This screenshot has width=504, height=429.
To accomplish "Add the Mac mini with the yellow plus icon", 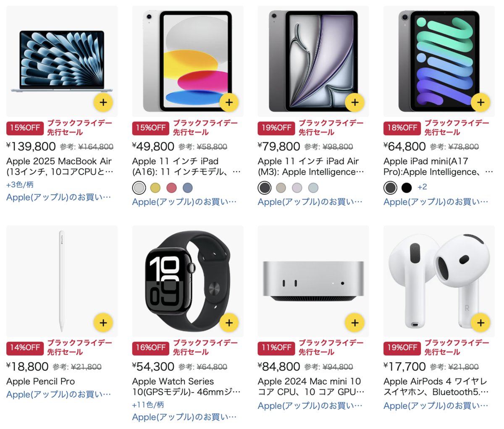I will [355, 323].
